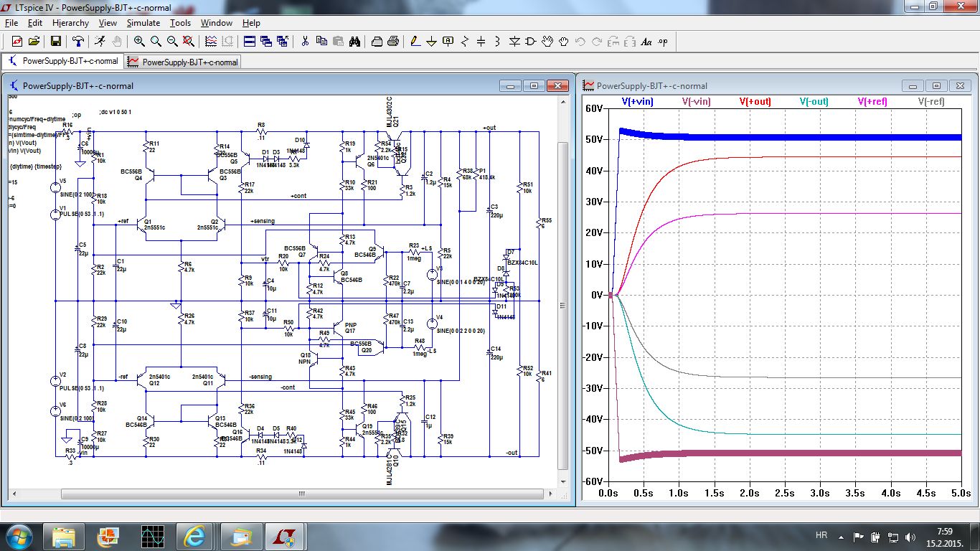Switch to the waveform PowerSupply-BJT+-c-normal tab
This screenshot has width=980, height=551.
183,62
